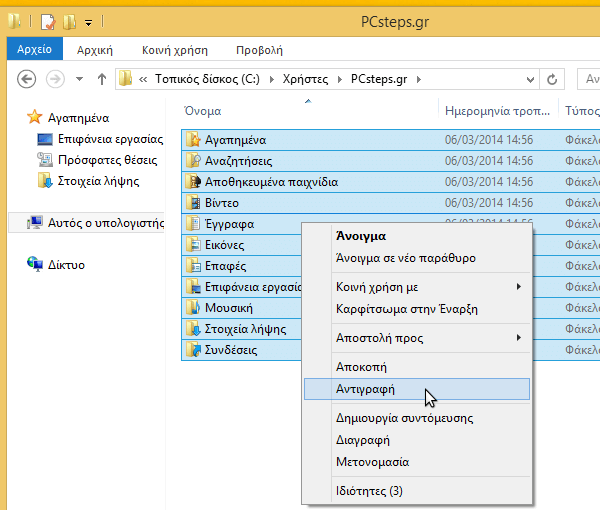Viewport: 600px width, 510px height.
Task: Choose Αντιγραφή in the context menu
Action: click(417, 389)
